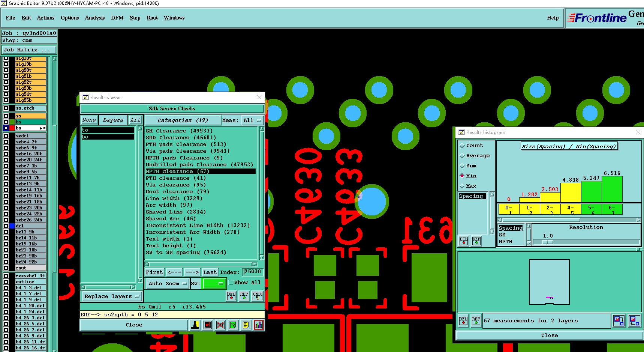Go to previous result with left arrow button

point(174,272)
